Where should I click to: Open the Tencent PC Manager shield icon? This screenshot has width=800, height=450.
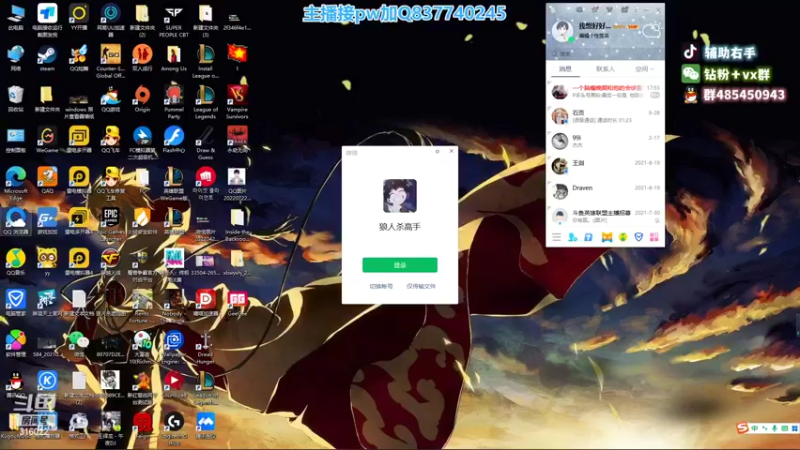tap(15, 304)
